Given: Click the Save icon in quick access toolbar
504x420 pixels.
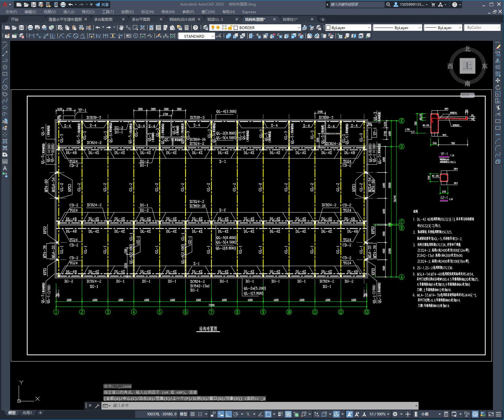Looking at the screenshot, I should (34, 5).
